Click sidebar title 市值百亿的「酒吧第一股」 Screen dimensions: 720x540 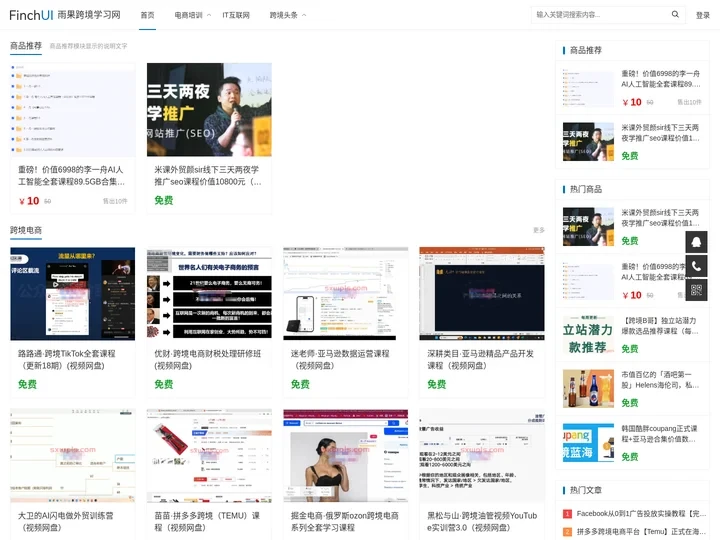pos(659,380)
